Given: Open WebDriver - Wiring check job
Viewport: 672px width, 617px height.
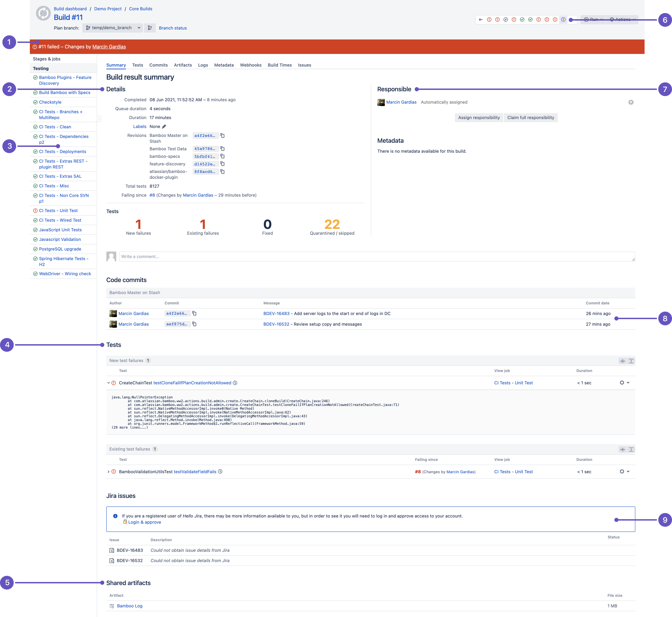Looking at the screenshot, I should tap(65, 274).
